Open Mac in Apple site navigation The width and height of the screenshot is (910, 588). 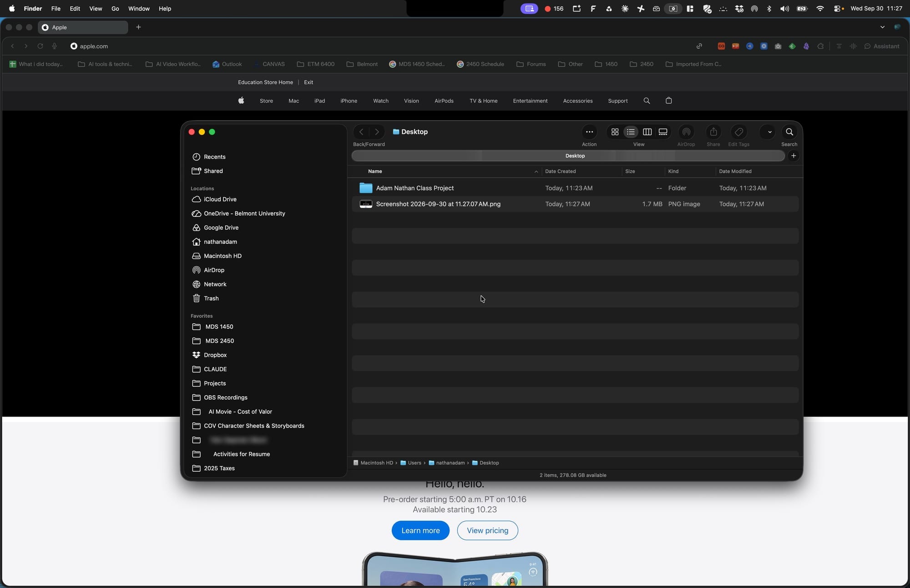[293, 101]
